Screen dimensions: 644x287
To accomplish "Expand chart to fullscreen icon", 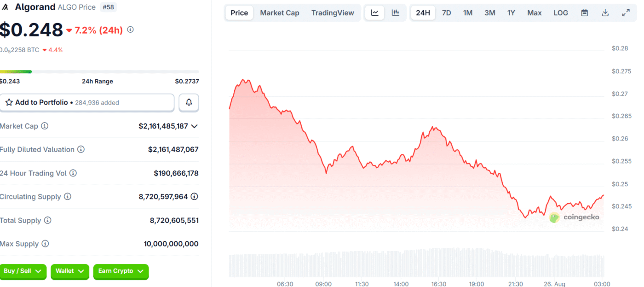I will point(626,13).
